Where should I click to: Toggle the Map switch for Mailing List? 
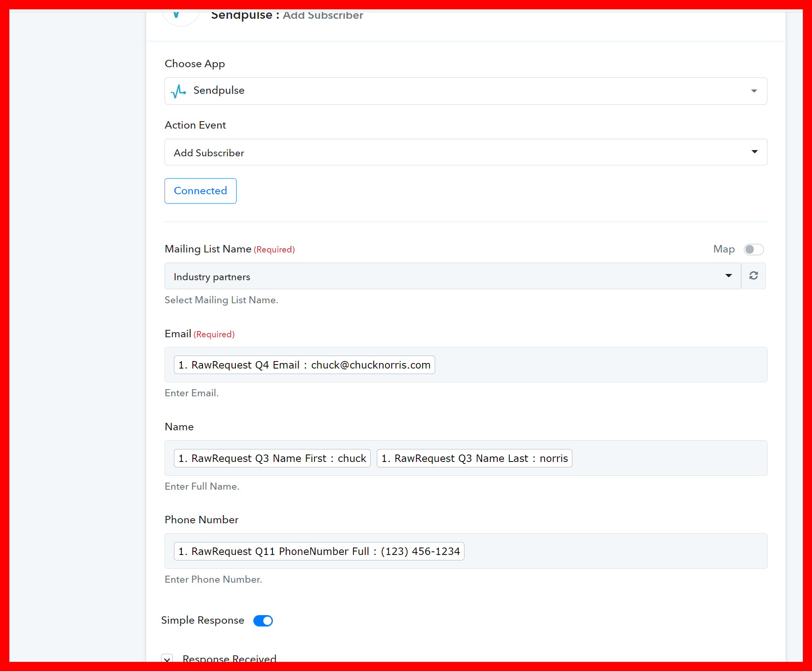[753, 249]
